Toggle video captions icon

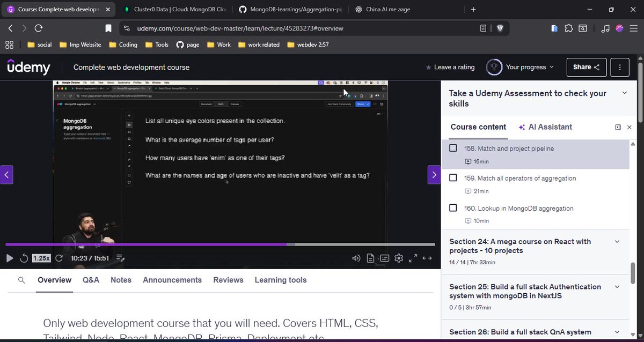[384, 258]
